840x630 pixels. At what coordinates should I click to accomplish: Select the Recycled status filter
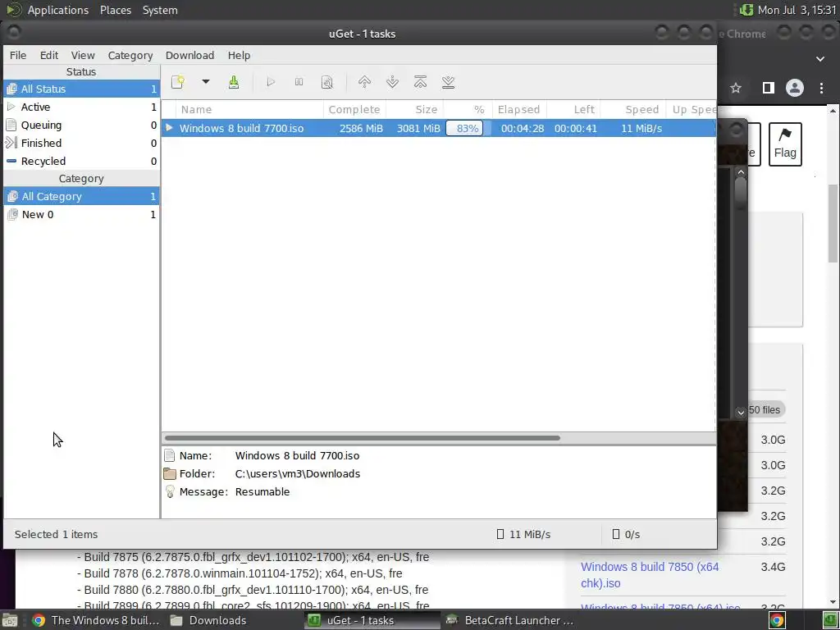point(81,162)
